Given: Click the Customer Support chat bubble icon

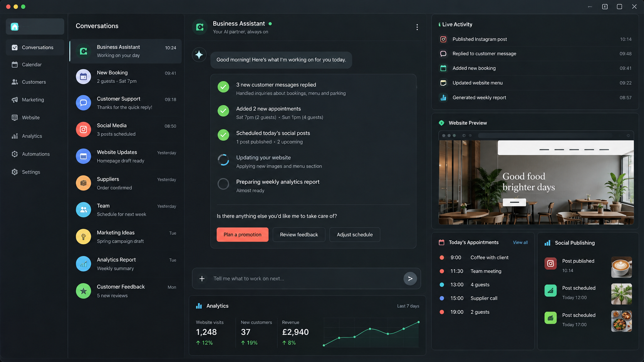Looking at the screenshot, I should [x=83, y=103].
